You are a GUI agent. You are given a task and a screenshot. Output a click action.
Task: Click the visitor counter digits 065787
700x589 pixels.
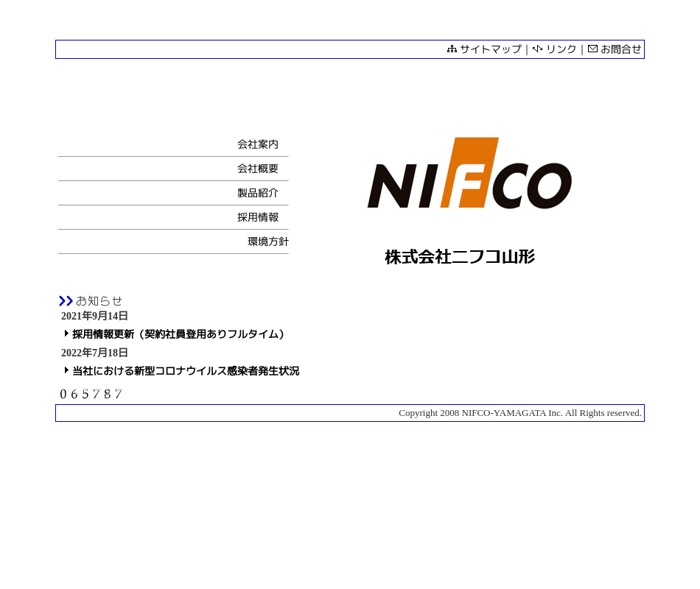pos(91,394)
